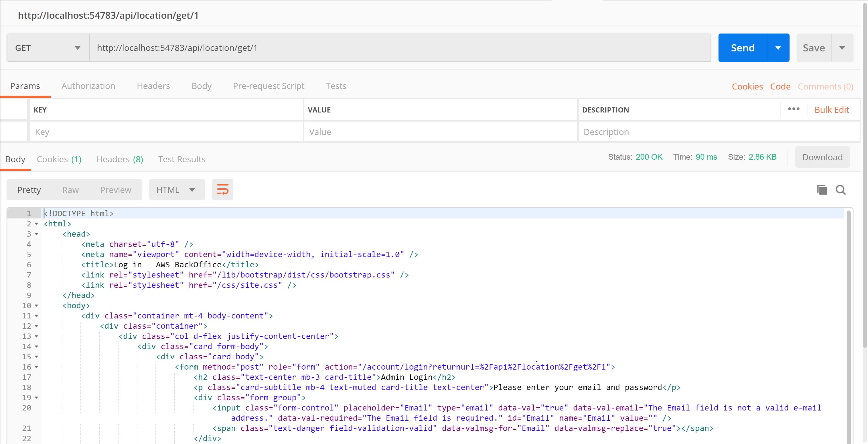Collapse the html element at line 2
Screen dimensions: 868x444
[36, 224]
